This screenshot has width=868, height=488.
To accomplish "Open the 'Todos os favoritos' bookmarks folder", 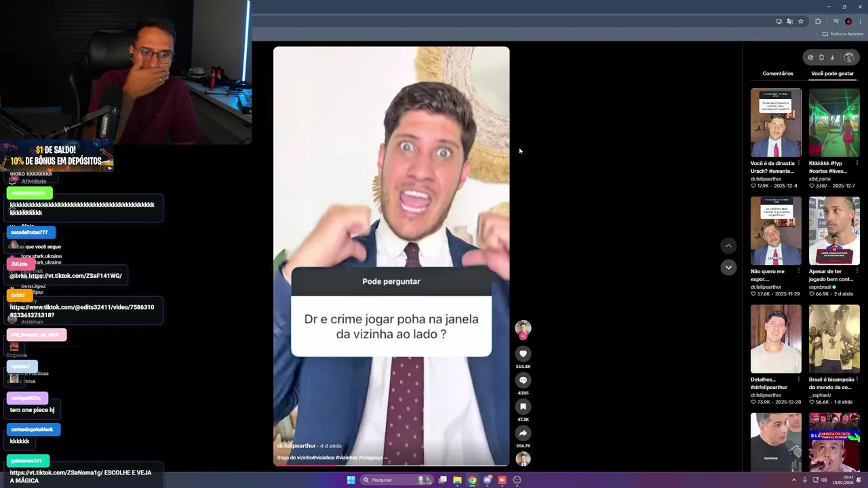I will point(843,34).
